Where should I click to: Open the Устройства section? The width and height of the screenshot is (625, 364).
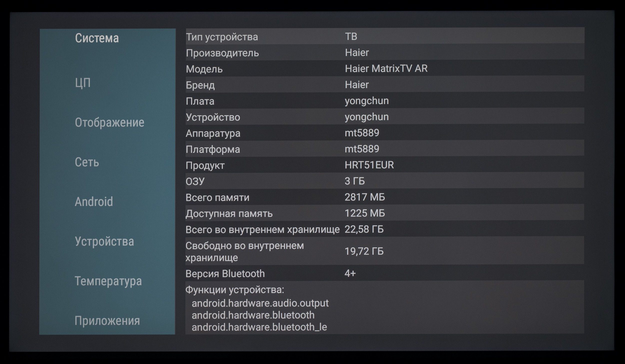tap(104, 241)
